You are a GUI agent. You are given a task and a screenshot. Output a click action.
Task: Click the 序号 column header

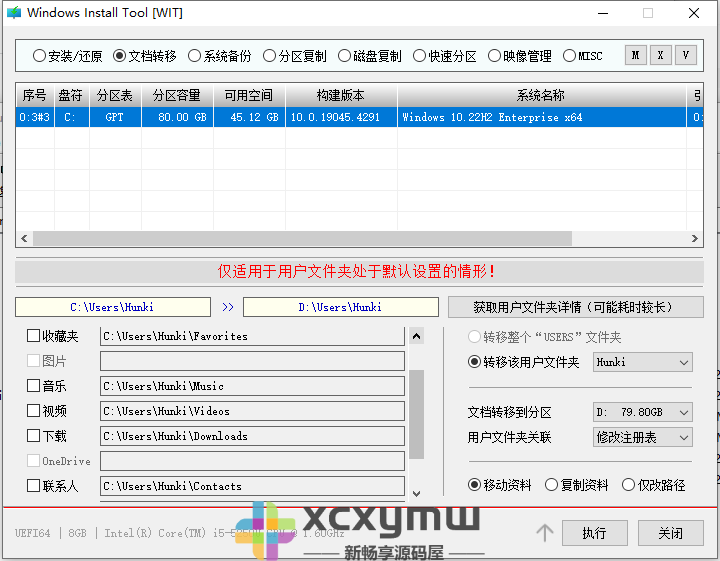click(x=35, y=95)
